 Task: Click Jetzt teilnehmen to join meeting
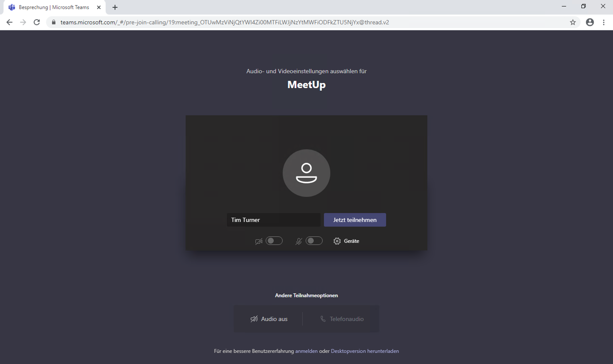tap(355, 220)
